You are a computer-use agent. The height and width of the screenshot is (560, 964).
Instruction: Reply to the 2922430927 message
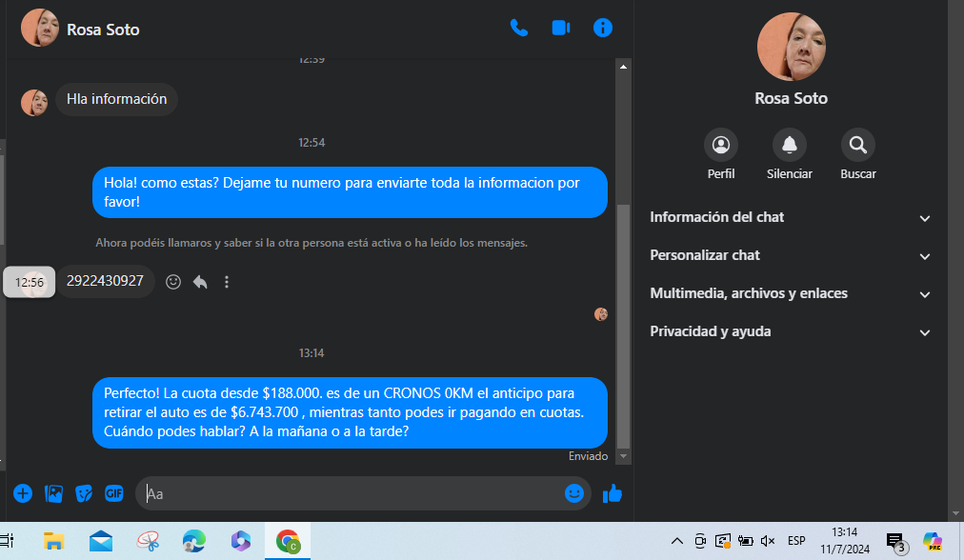(x=200, y=282)
